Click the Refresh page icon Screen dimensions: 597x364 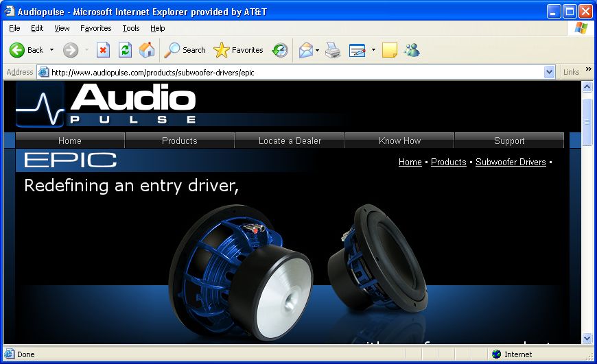126,50
